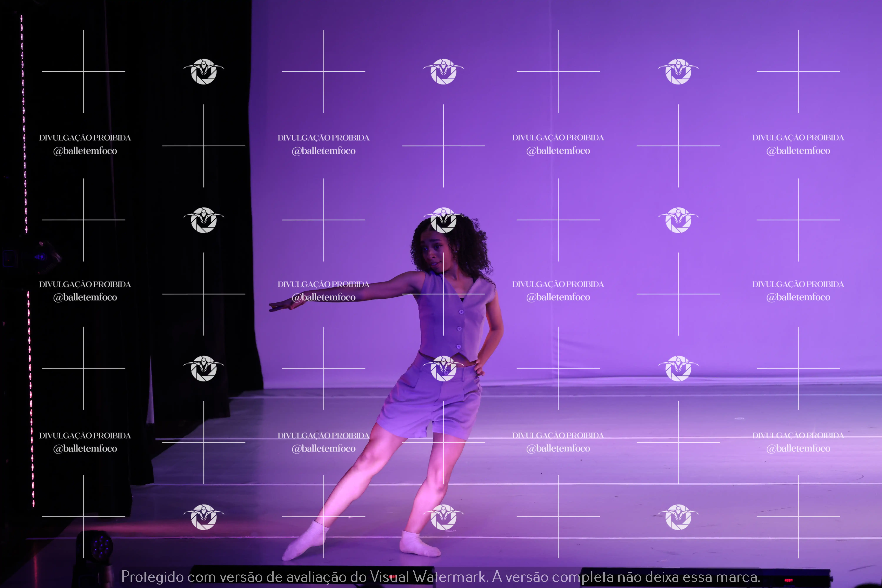Click the upper pink LED light strip
The width and height of the screenshot is (882, 588).
(x=24, y=124)
